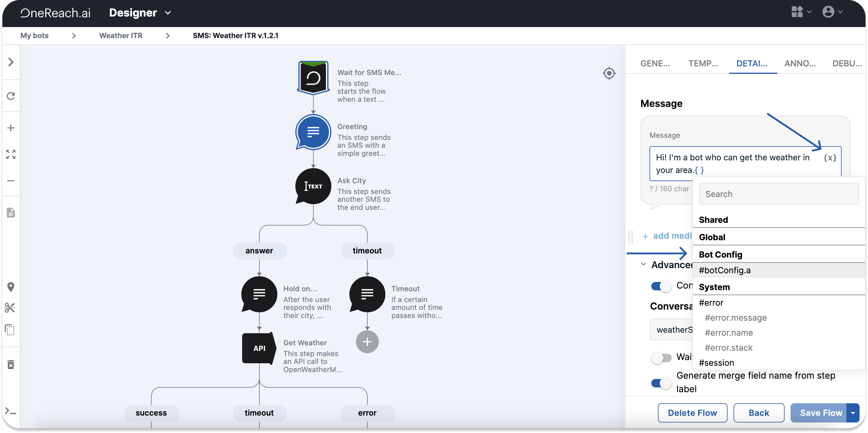Collapse the Advanced section
868x433 pixels.
coord(643,264)
